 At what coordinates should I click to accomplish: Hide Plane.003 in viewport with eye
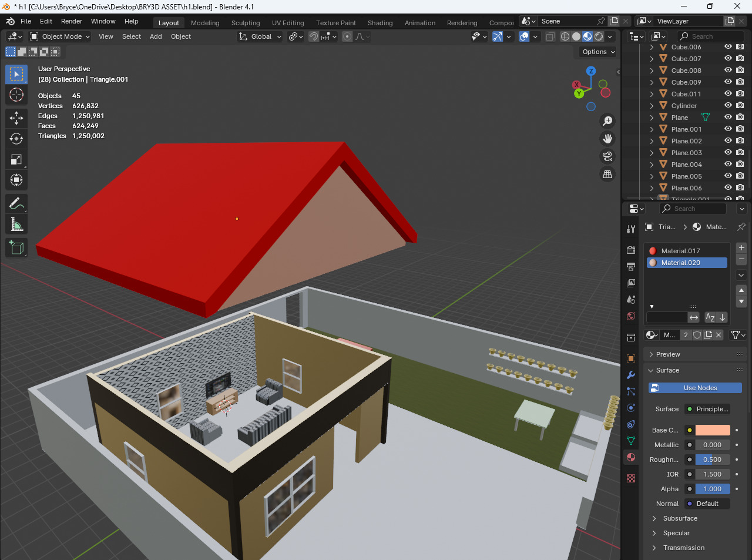[x=728, y=153]
